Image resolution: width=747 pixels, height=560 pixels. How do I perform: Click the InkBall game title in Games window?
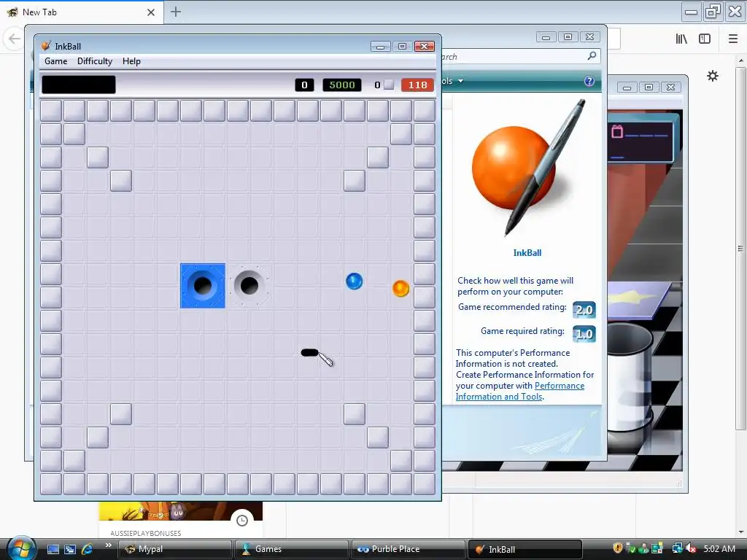(x=527, y=253)
